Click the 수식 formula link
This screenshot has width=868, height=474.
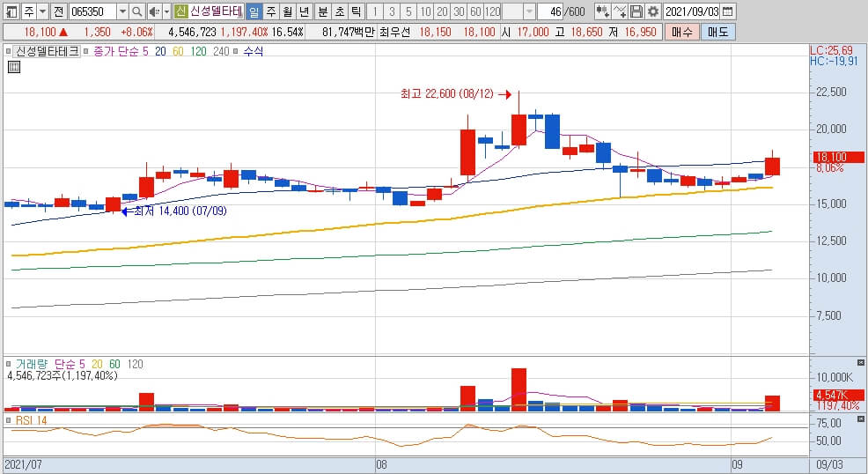254,51
